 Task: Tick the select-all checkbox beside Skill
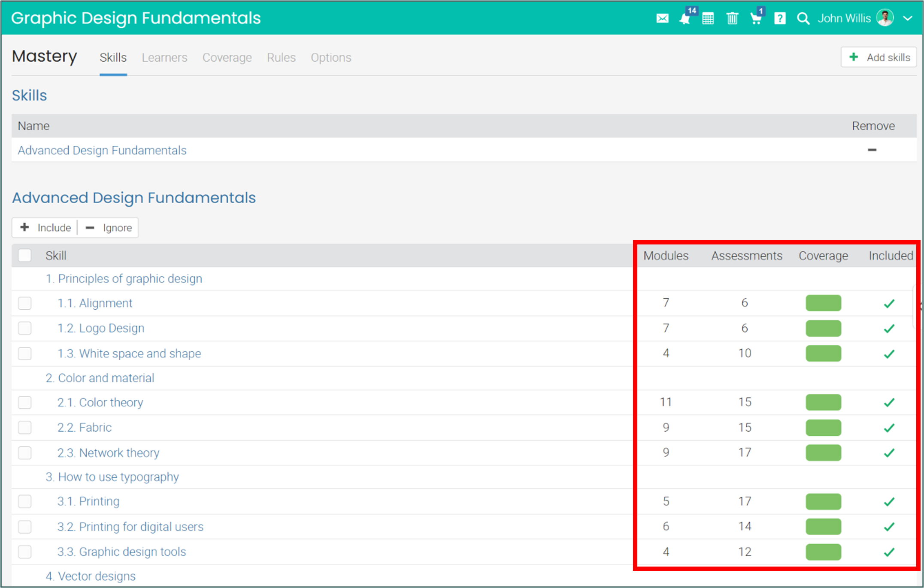tap(25, 256)
